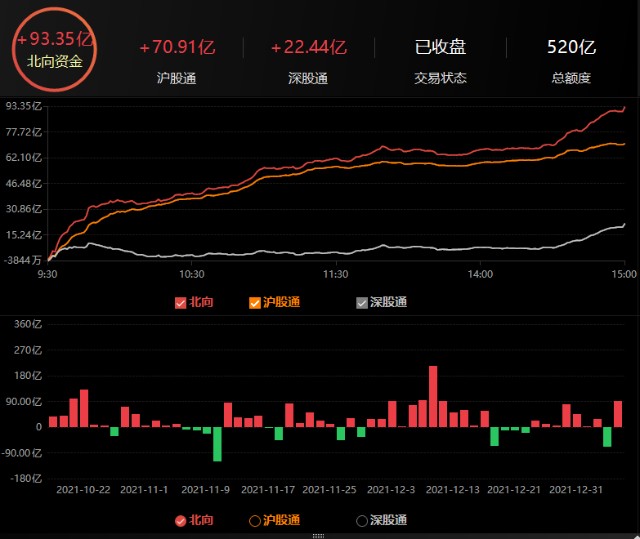Click the 已收盘 trading status text
Image resolution: width=640 pixels, height=539 pixels.
[440, 47]
